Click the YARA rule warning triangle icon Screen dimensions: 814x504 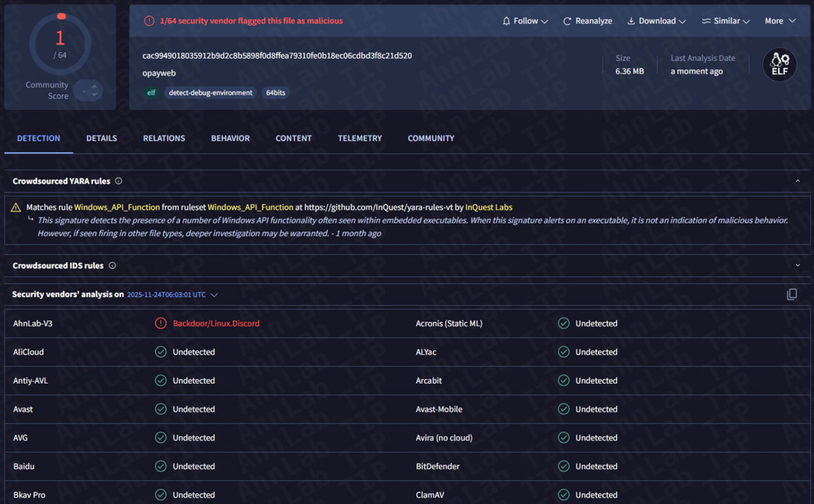(16, 207)
